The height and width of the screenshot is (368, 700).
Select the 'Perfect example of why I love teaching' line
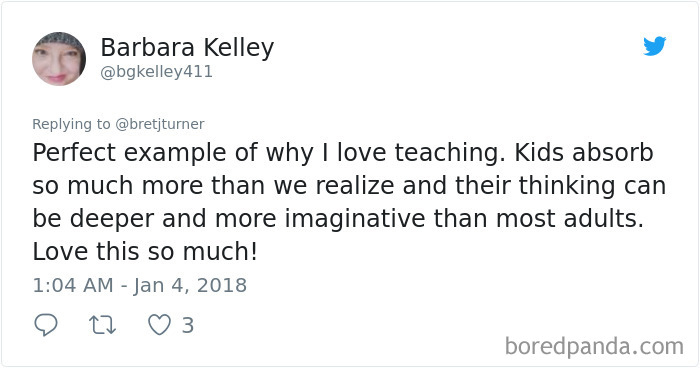[269, 153]
